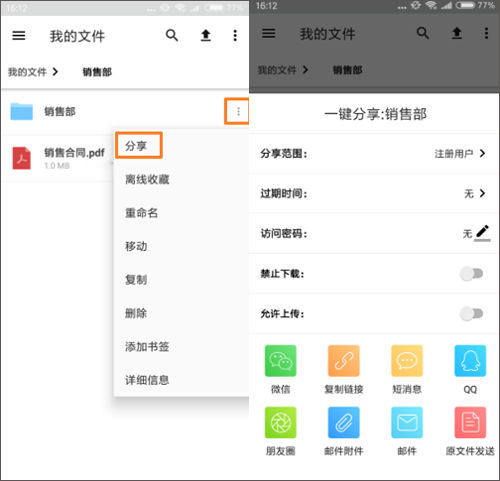500x481 pixels.
Task: Tap the search icon in the left screen
Action: click(172, 35)
